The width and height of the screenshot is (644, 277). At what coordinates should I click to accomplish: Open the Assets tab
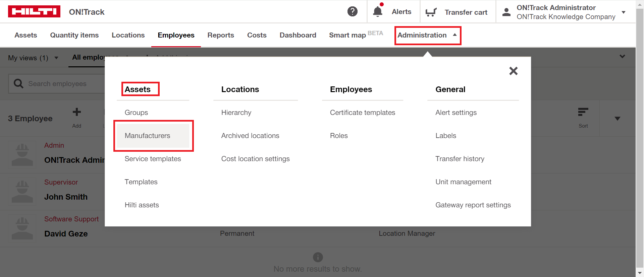click(26, 35)
